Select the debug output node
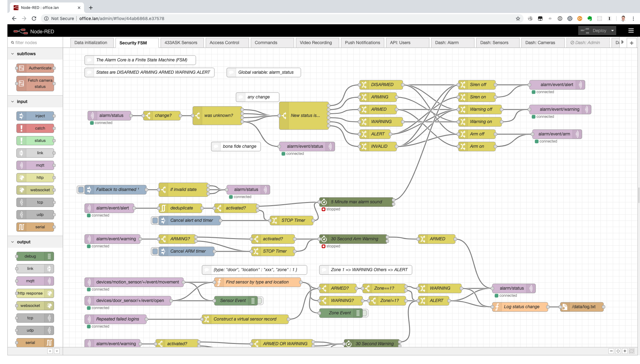 pyautogui.click(x=35, y=256)
